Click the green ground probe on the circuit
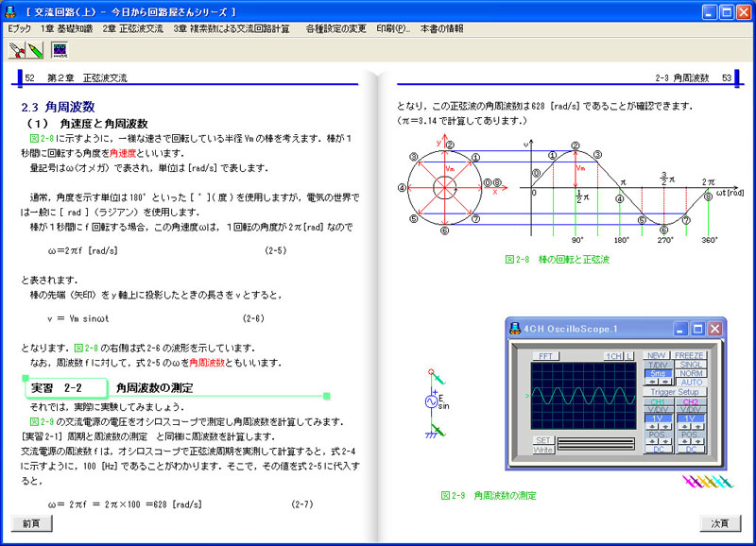The height and width of the screenshot is (546, 756). [437, 429]
